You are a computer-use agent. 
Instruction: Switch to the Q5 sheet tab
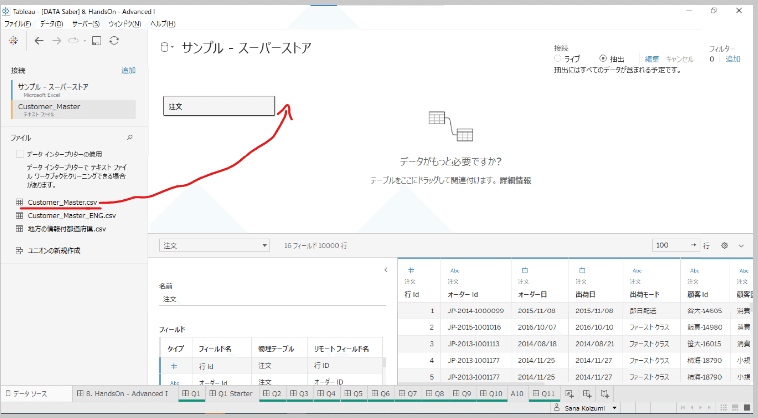point(354,394)
